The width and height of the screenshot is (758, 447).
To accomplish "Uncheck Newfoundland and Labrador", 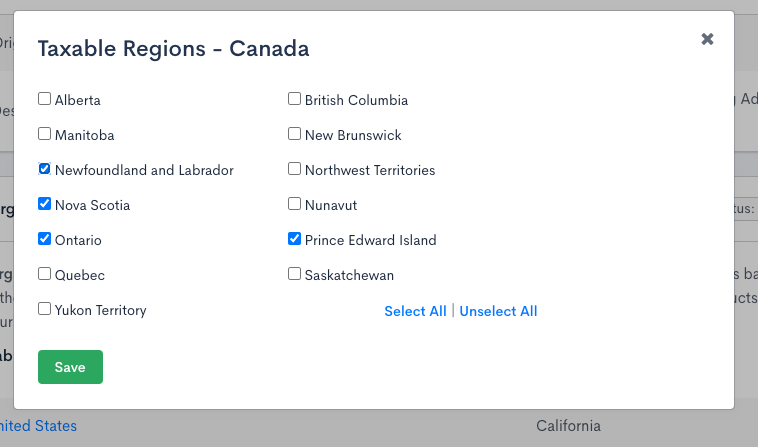I will 45,169.
